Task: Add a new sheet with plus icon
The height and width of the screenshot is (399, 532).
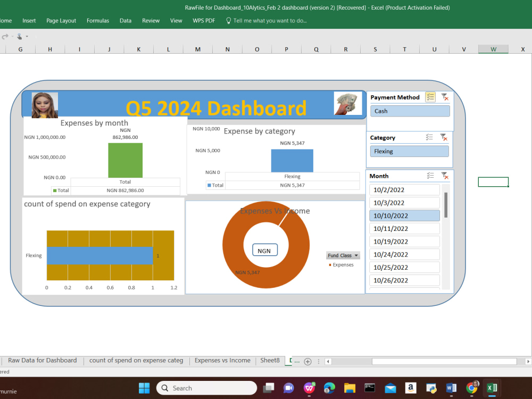Action: (307, 362)
